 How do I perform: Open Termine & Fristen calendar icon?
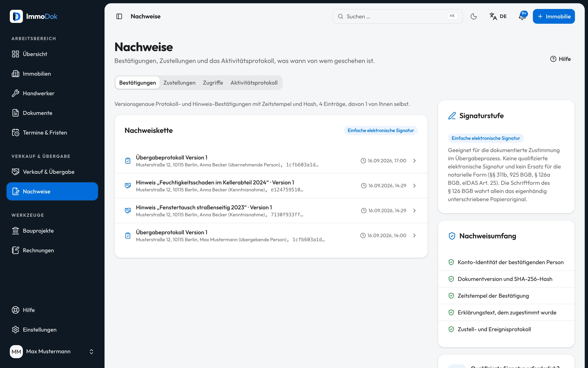coord(16,132)
